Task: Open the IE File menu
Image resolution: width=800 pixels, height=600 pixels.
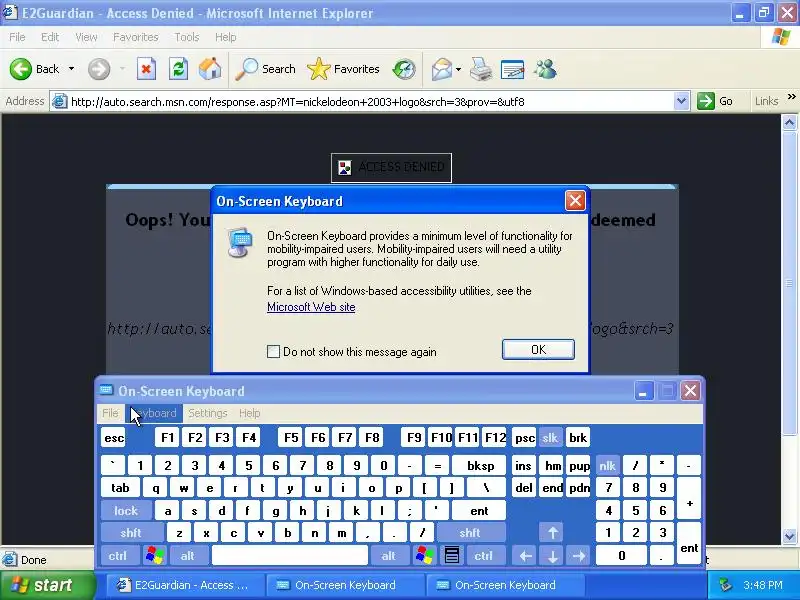Action: (x=17, y=37)
